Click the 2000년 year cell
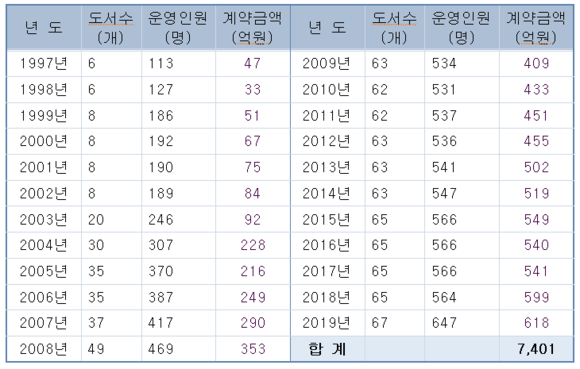 (44, 141)
